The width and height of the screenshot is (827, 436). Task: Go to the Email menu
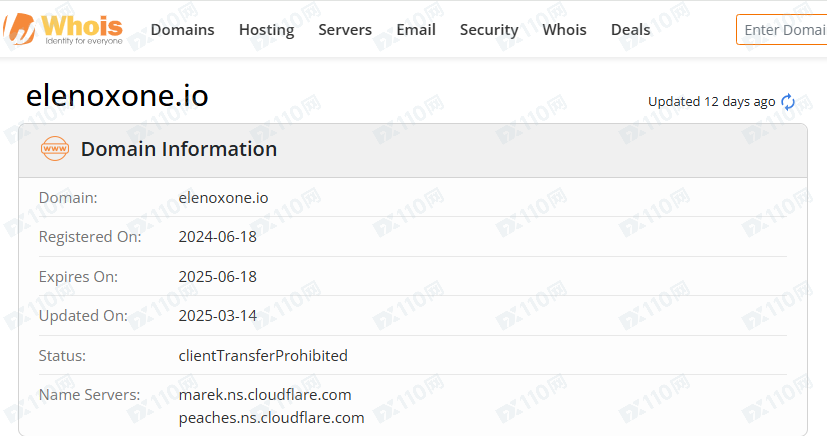click(416, 30)
